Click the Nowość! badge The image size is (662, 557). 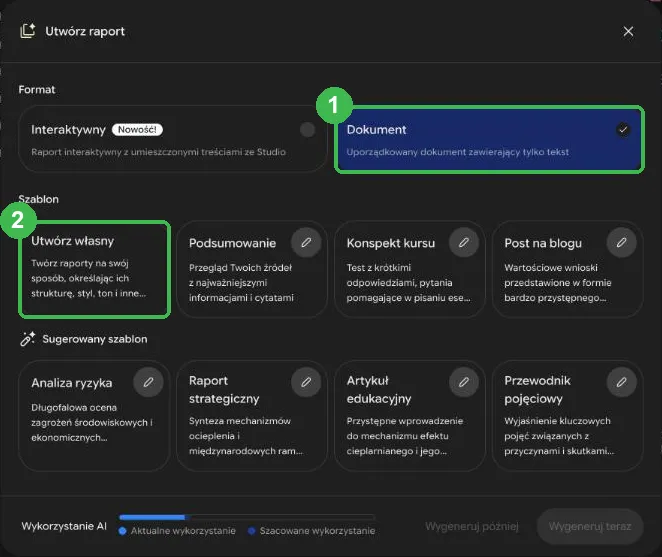137,130
